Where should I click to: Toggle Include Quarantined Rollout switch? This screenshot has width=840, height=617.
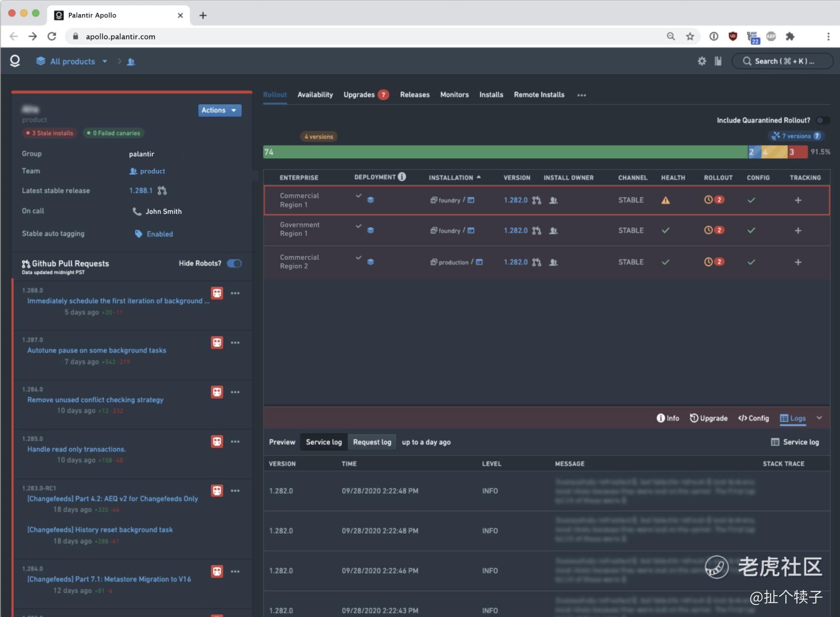tap(822, 120)
